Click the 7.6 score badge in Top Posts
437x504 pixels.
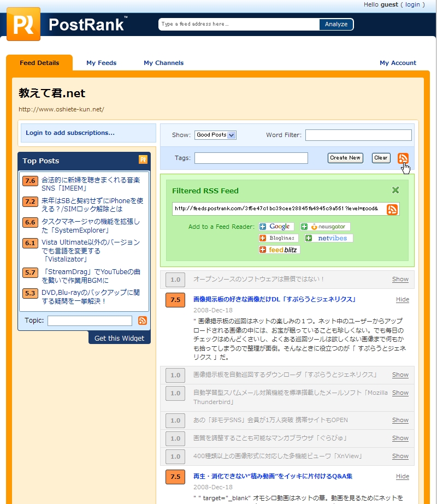pos(30,181)
